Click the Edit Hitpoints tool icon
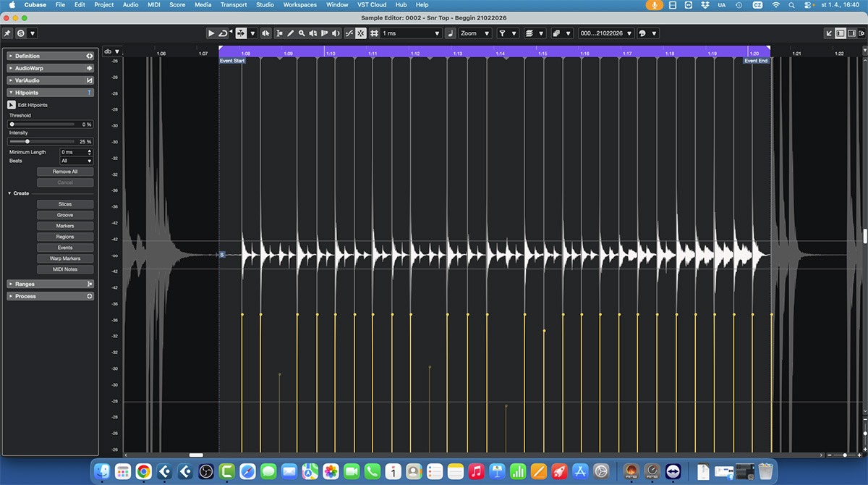868x485 pixels. 12,105
